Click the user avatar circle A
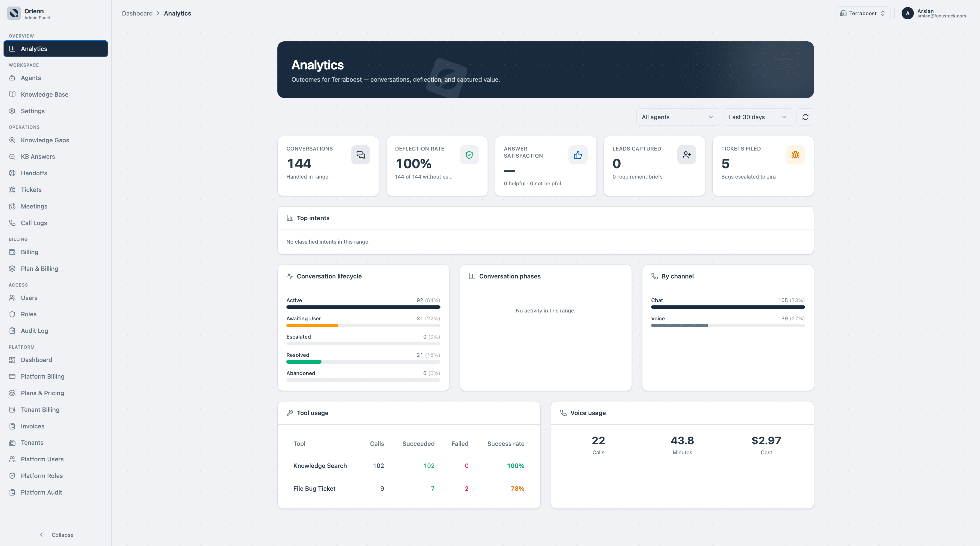The height and width of the screenshot is (546, 980). 907,13
